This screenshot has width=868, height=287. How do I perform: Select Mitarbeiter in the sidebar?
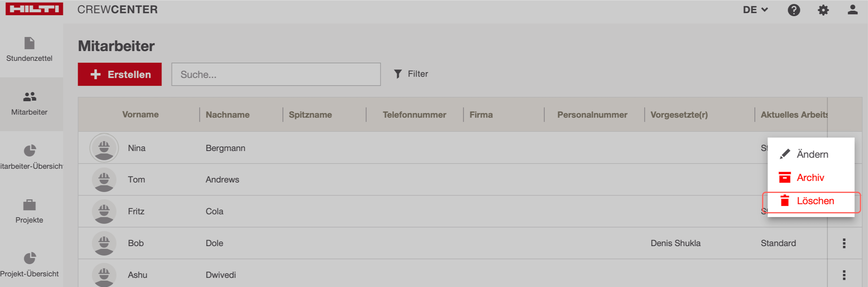[30, 104]
